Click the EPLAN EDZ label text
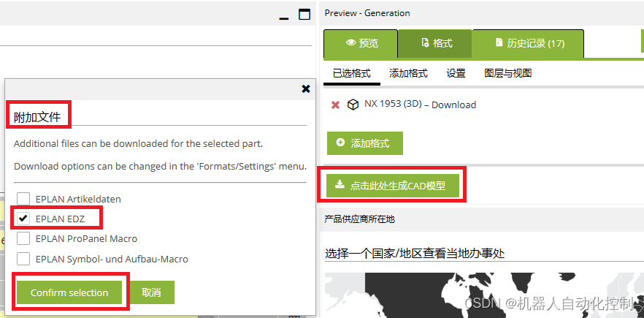This screenshot has width=644, height=318. tap(60, 219)
